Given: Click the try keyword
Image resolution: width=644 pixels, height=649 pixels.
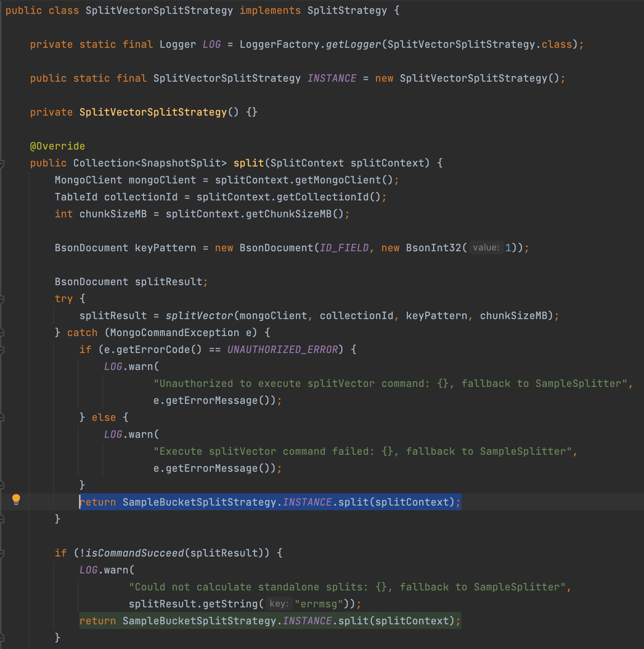Looking at the screenshot, I should [x=64, y=299].
